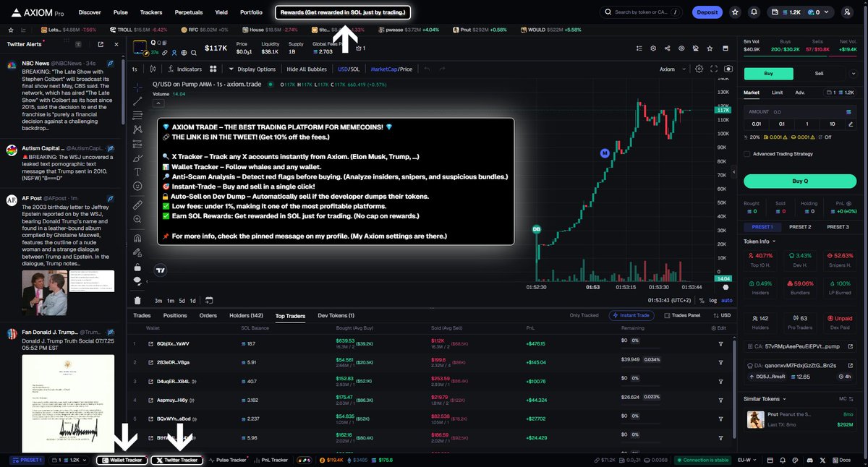
Task: Select the ruler measure tool
Action: (137, 206)
